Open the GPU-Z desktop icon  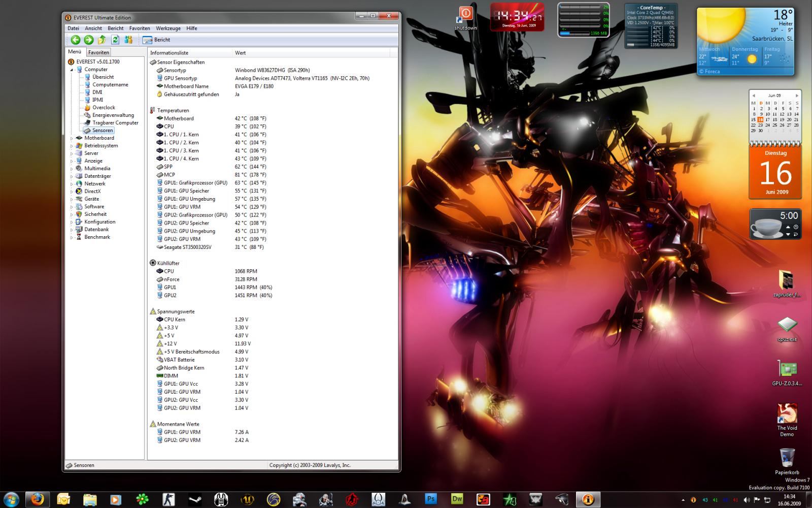(787, 373)
